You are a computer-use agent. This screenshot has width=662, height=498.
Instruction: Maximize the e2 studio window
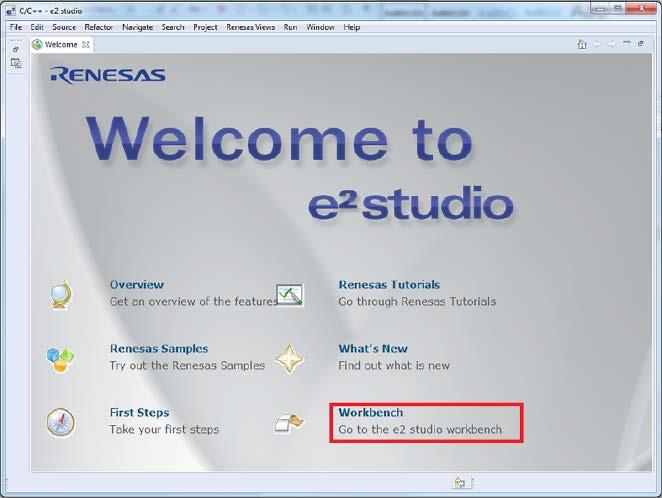(617, 8)
